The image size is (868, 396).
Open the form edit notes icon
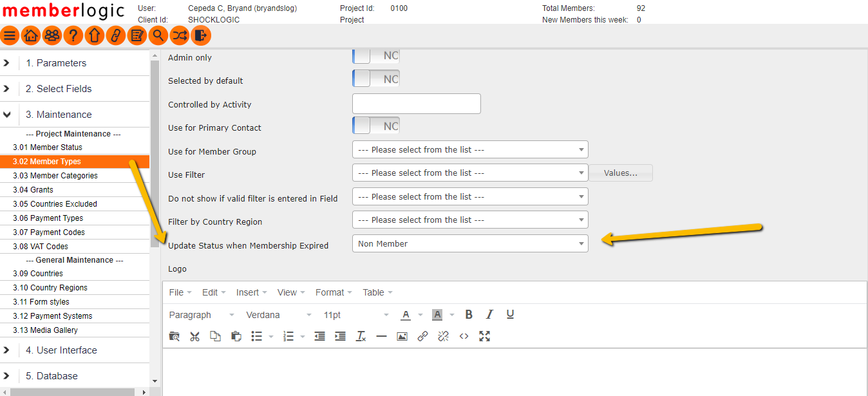pos(137,35)
